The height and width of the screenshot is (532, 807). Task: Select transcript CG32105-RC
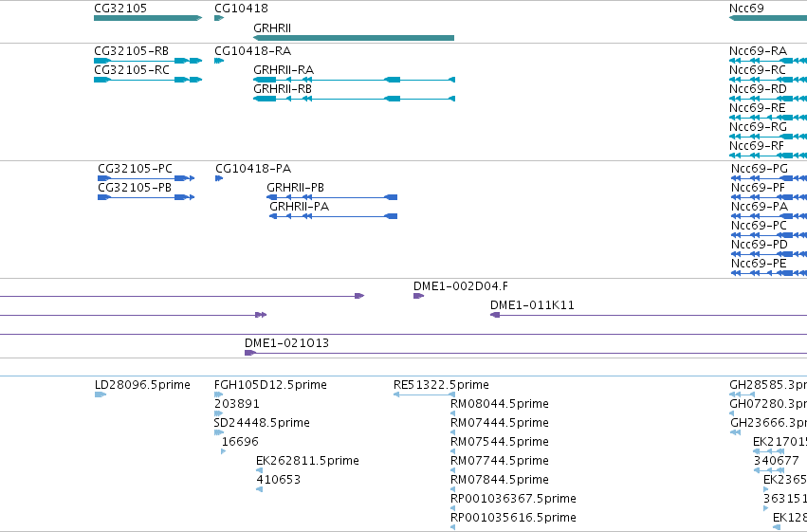(x=148, y=80)
